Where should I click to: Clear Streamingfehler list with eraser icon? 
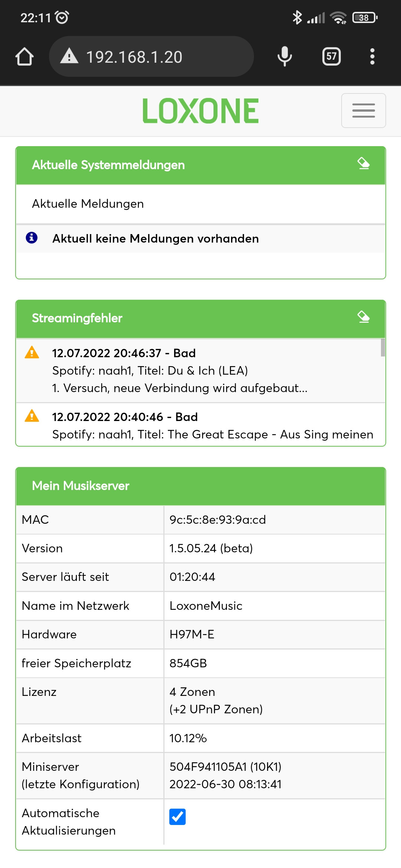coord(363,317)
